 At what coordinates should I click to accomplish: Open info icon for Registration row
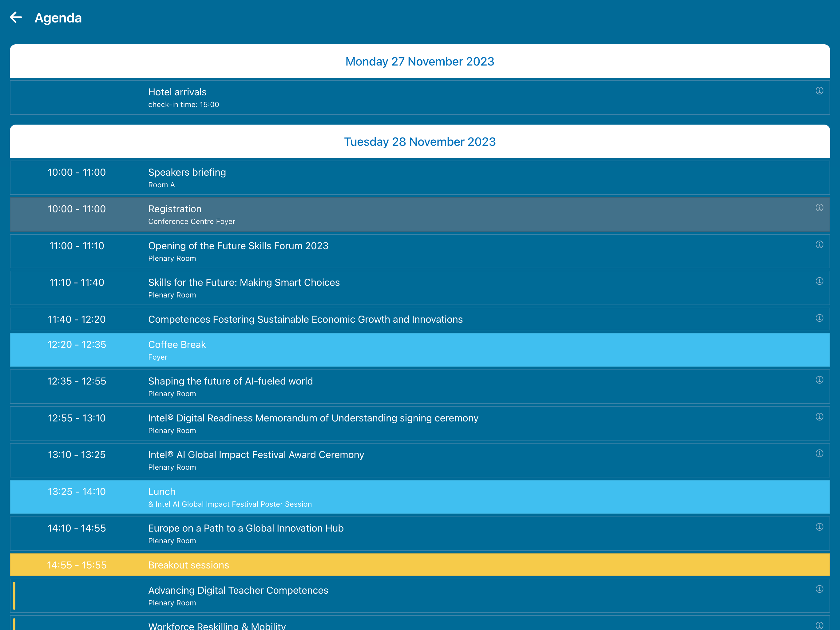click(x=819, y=207)
